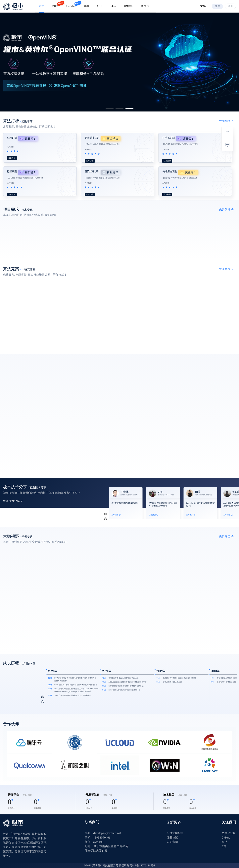Click 立即播放 on 方浩 card
The height and width of the screenshot is (868, 239).
click(x=153, y=515)
